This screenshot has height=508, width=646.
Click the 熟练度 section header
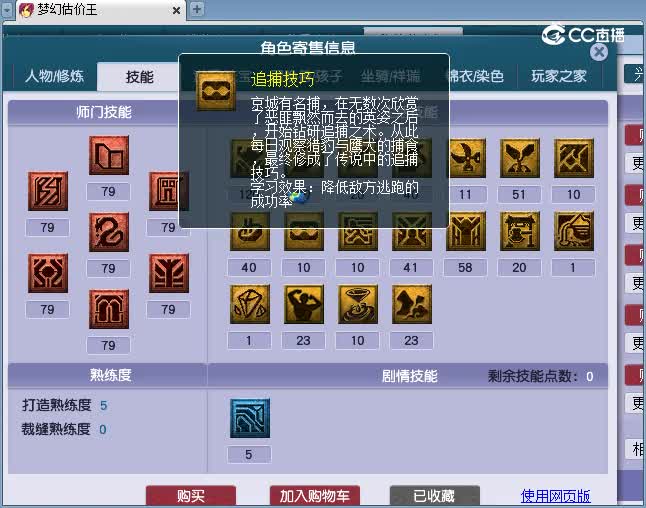(110, 375)
